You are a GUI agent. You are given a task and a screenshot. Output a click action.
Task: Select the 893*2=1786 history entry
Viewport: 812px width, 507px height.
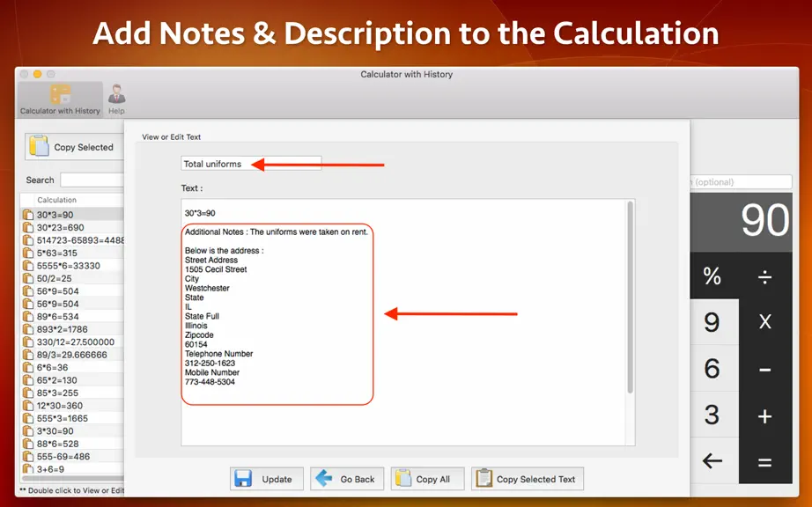[72, 329]
